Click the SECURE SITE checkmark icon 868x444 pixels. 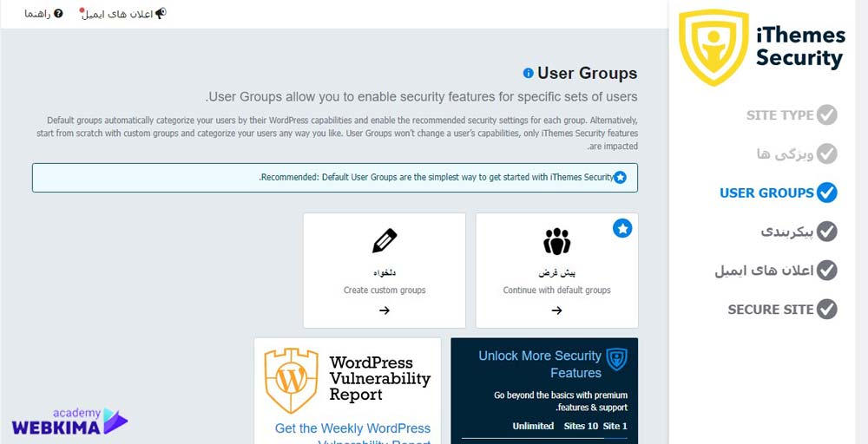[x=827, y=309]
